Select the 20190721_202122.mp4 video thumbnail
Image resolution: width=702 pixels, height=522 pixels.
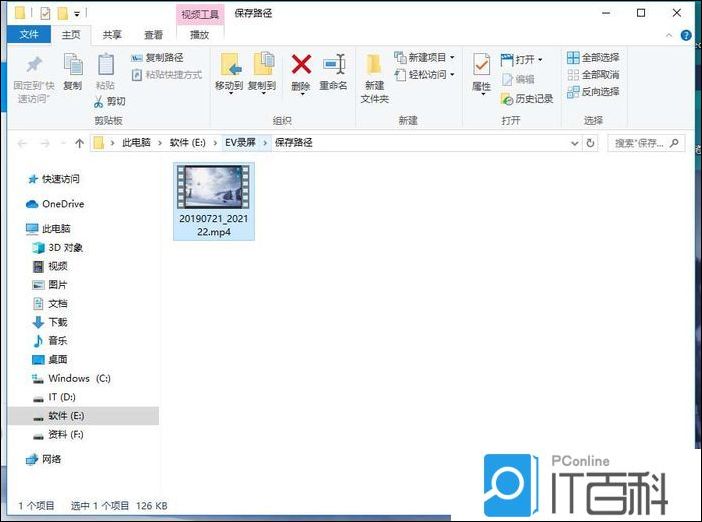214,187
